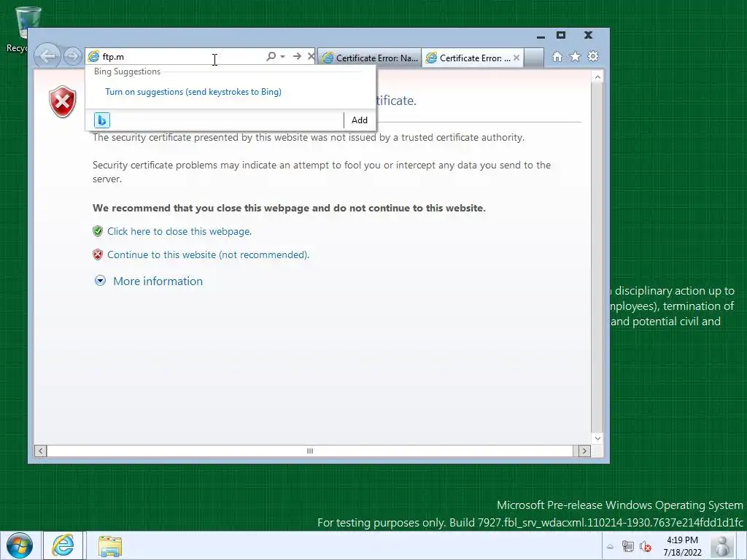Open the clock showing 4:19 PM
Screen dimensions: 747x560
click(682, 546)
